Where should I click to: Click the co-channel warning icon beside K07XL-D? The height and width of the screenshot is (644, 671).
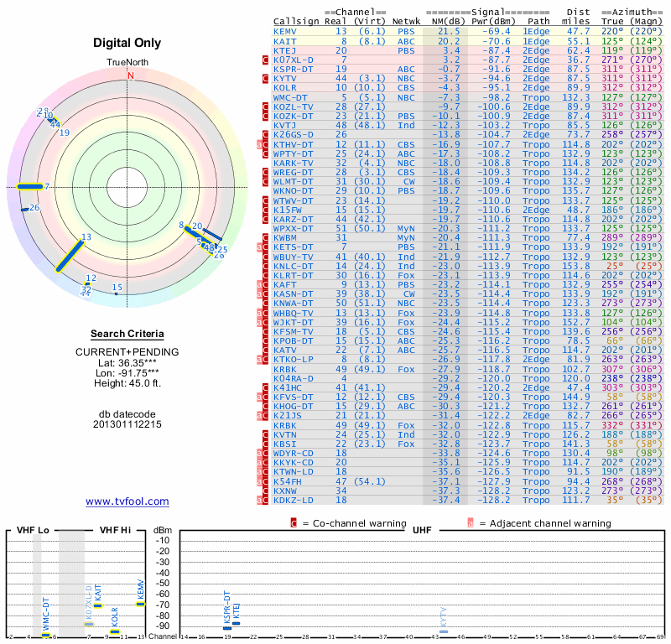click(265, 60)
